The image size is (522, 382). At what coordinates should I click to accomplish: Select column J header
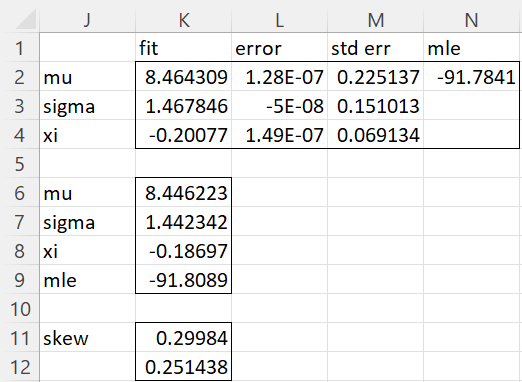click(x=87, y=20)
